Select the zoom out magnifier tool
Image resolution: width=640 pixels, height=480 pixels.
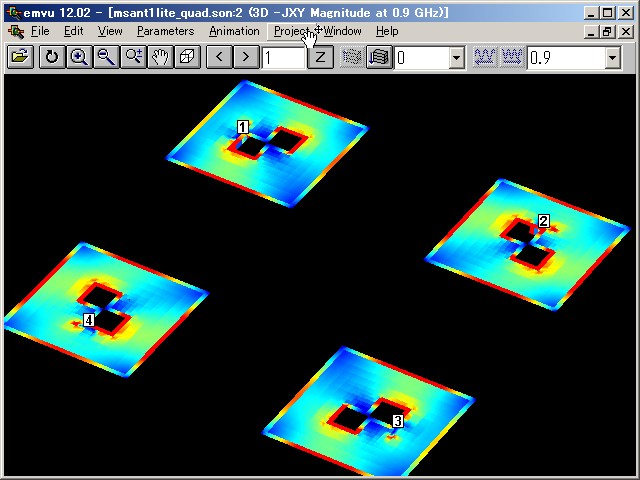[x=106, y=57]
